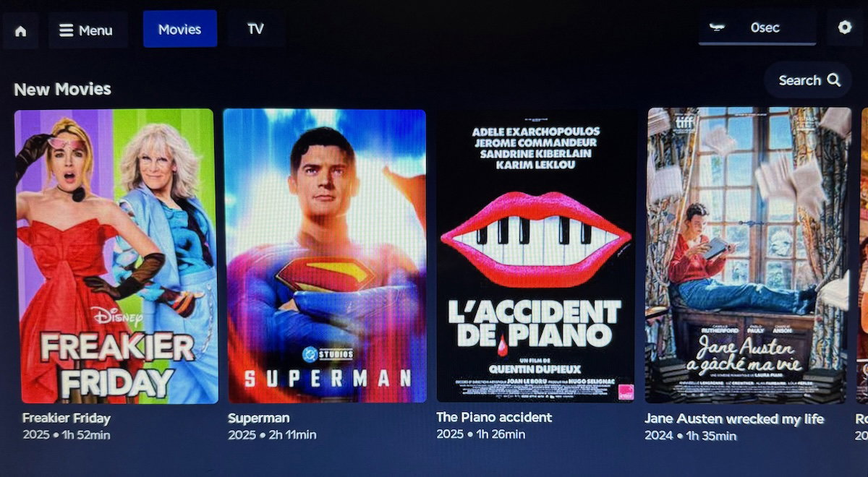
Task: Click The Piano accident title text
Action: point(494,417)
